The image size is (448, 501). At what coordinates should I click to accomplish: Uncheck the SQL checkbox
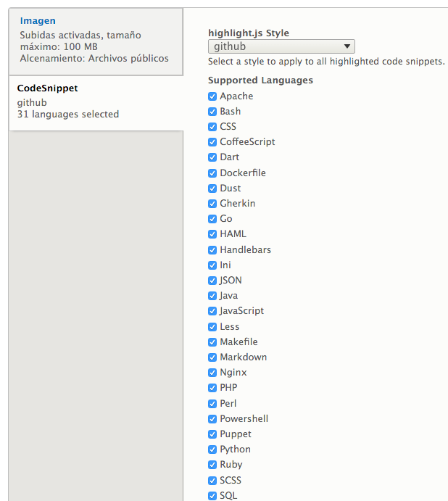(212, 496)
